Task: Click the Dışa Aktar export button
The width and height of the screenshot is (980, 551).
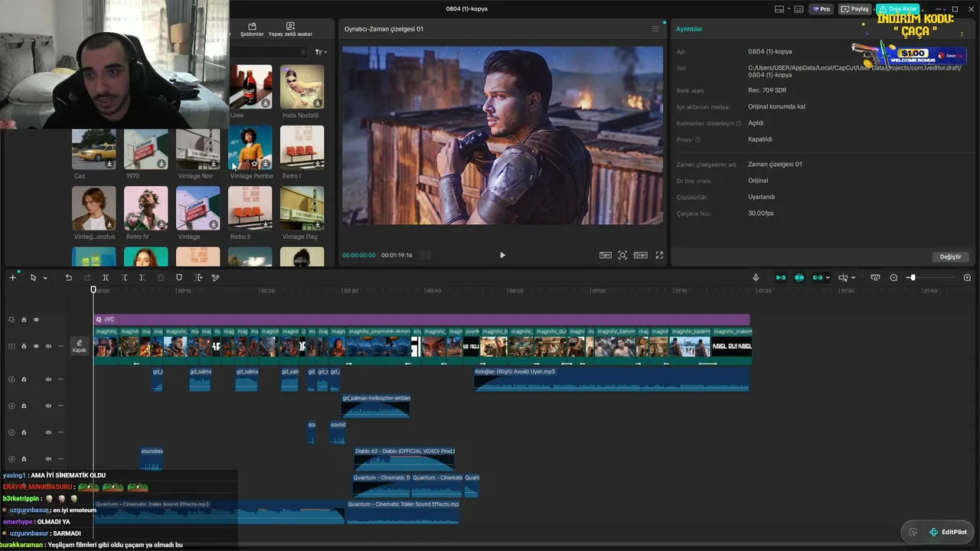Action: [897, 9]
